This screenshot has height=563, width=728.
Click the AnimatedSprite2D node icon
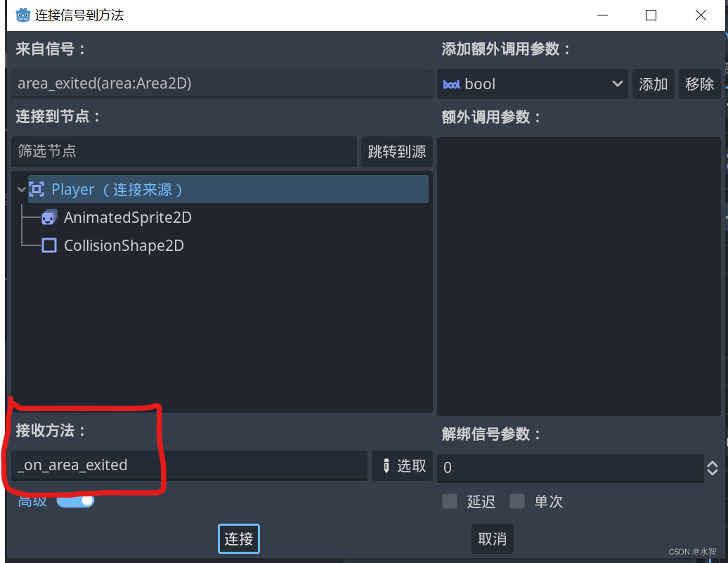coord(49,217)
